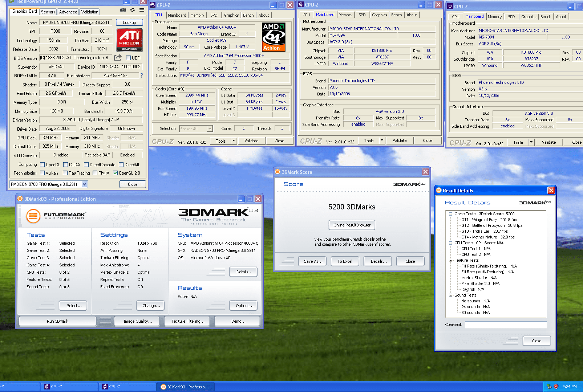Click the BIOS export arrow icon
The width and height of the screenshot is (583, 392).
[118, 58]
